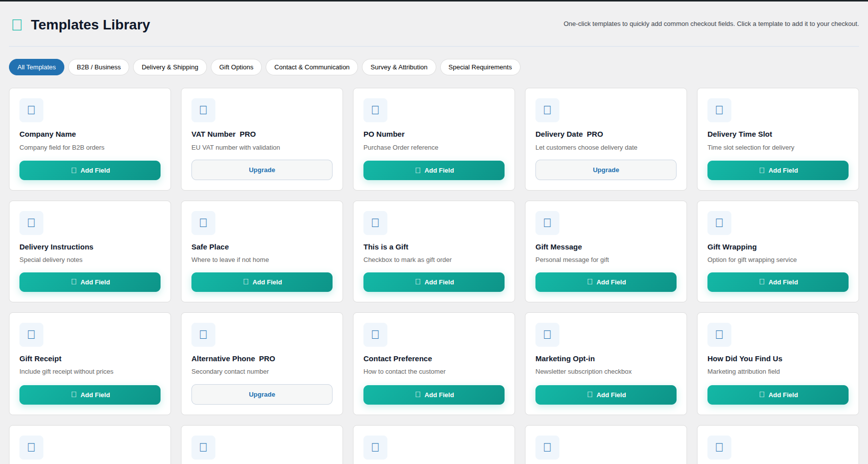The height and width of the screenshot is (464, 868).
Task: Click the Company Name card icon
Action: pos(31,110)
